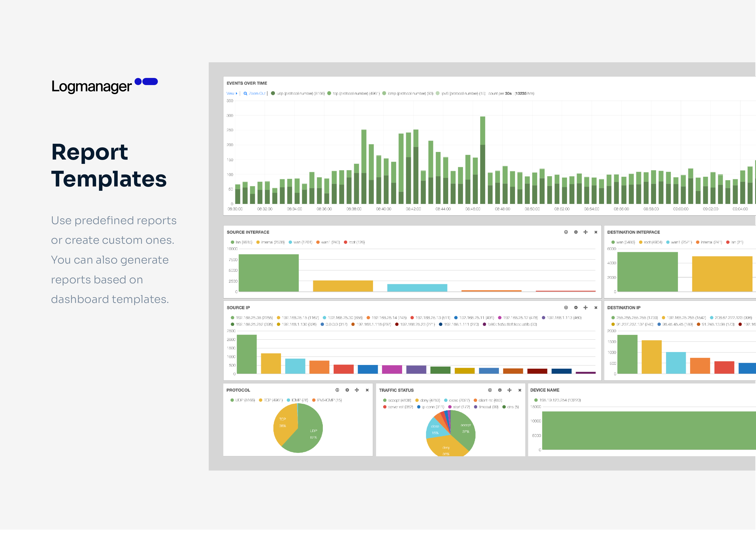Click the Zoom Out magnifier icon
The height and width of the screenshot is (534, 756).
click(x=245, y=93)
